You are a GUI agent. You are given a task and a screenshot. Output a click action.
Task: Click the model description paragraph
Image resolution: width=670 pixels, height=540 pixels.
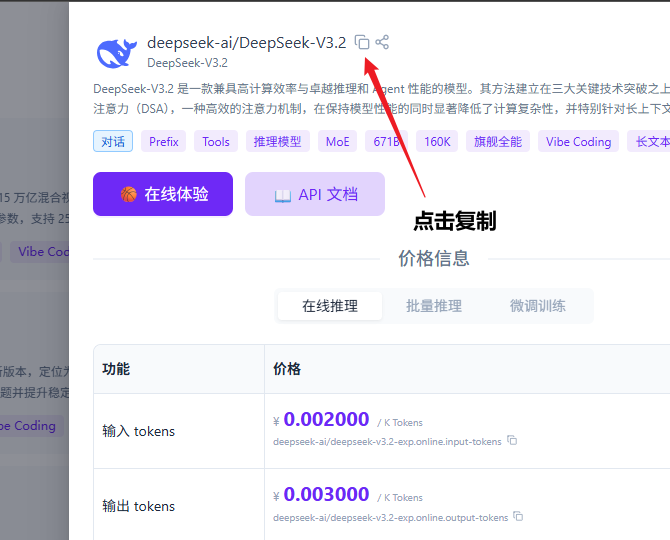381,99
